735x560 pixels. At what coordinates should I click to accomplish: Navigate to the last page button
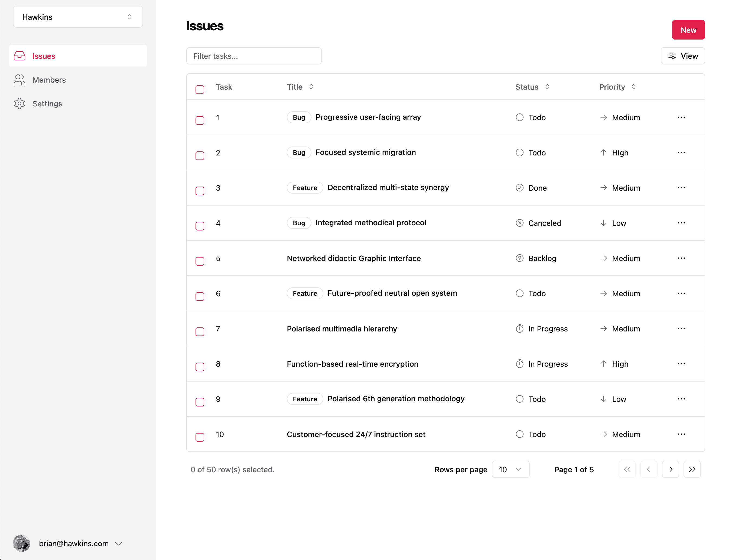691,469
